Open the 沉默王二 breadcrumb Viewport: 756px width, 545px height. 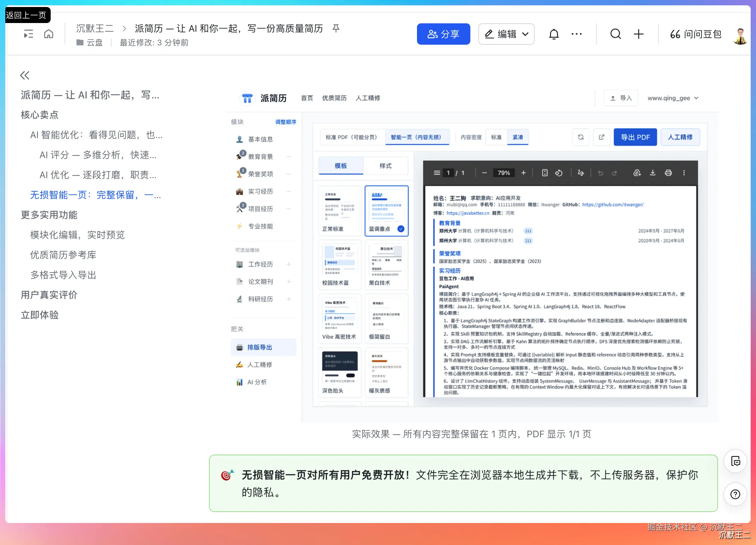pyautogui.click(x=95, y=28)
